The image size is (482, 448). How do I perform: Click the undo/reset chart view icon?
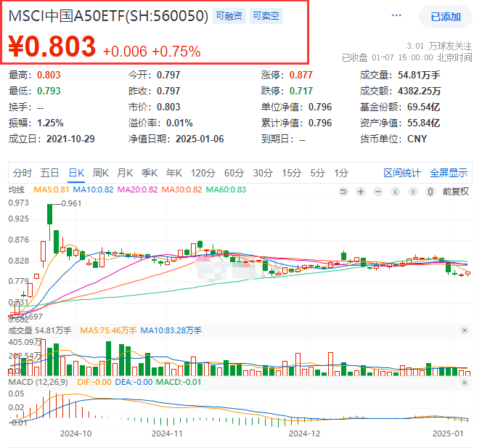click(x=343, y=192)
